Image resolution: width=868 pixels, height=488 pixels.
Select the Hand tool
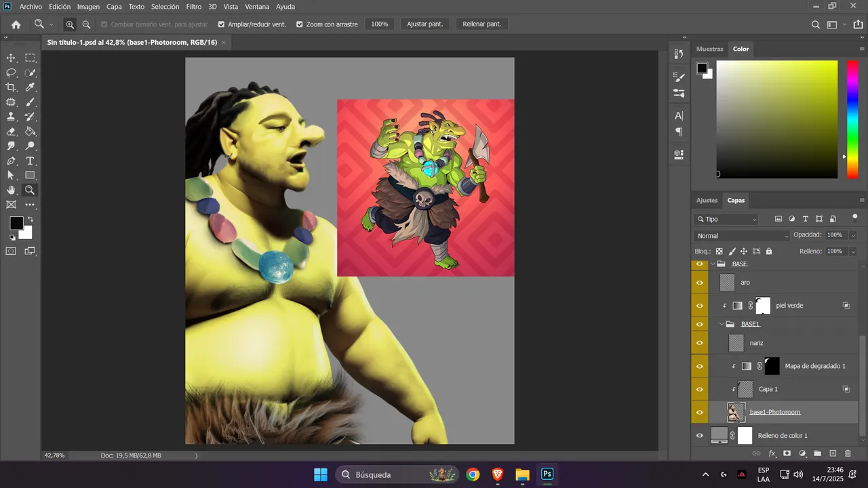(x=11, y=190)
